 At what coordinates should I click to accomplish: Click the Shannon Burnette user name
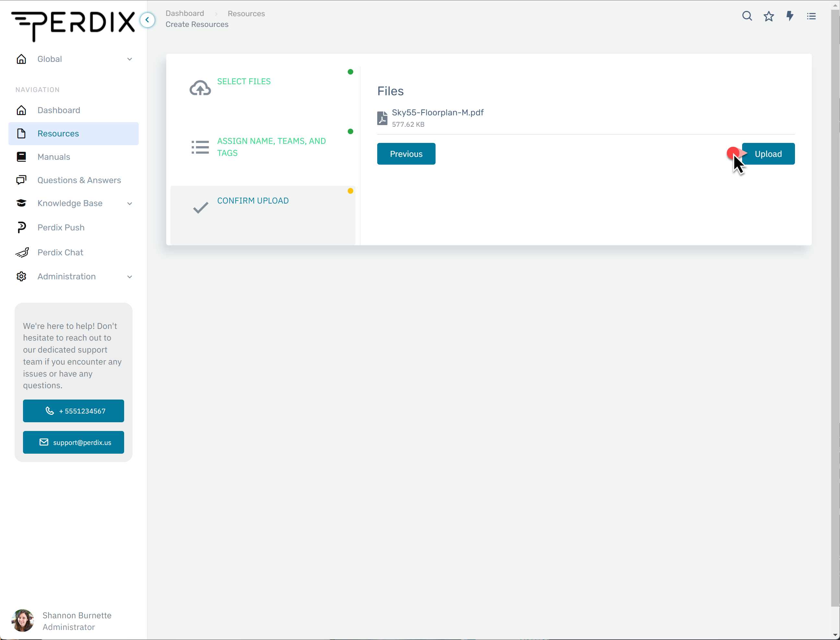pyautogui.click(x=77, y=615)
